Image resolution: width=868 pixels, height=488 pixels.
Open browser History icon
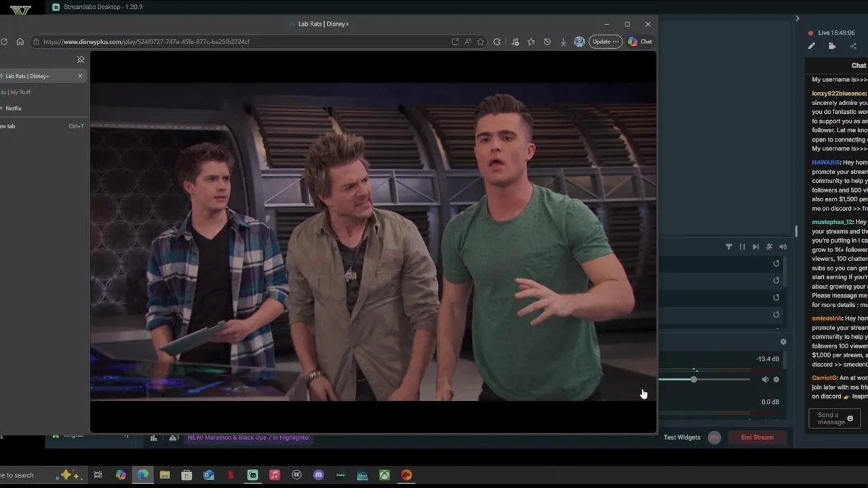click(547, 41)
